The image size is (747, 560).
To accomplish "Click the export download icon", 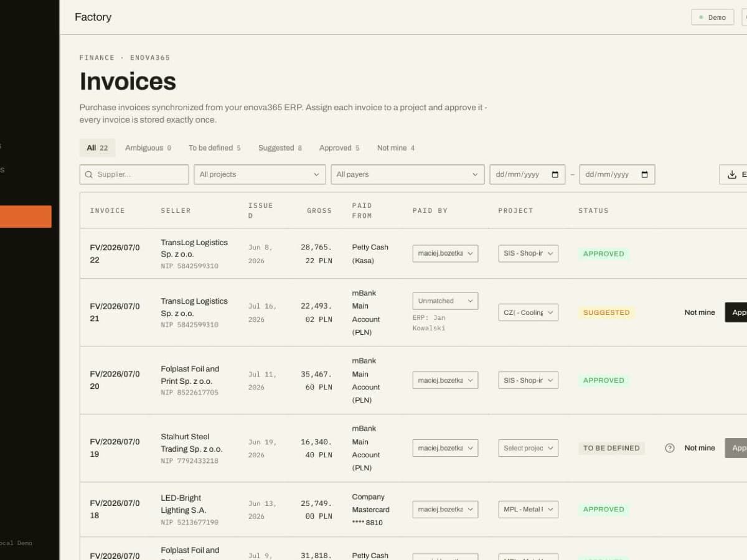I will pyautogui.click(x=732, y=175).
